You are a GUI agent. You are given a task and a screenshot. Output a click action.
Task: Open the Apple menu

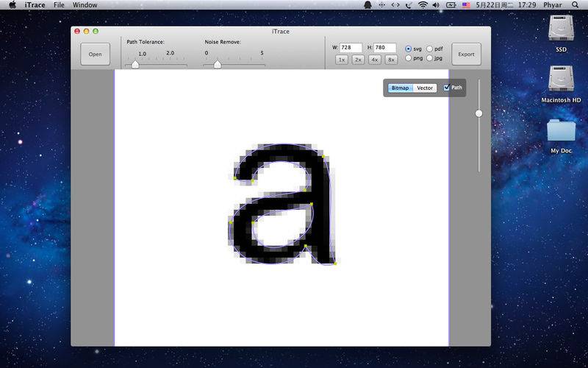pos(12,5)
